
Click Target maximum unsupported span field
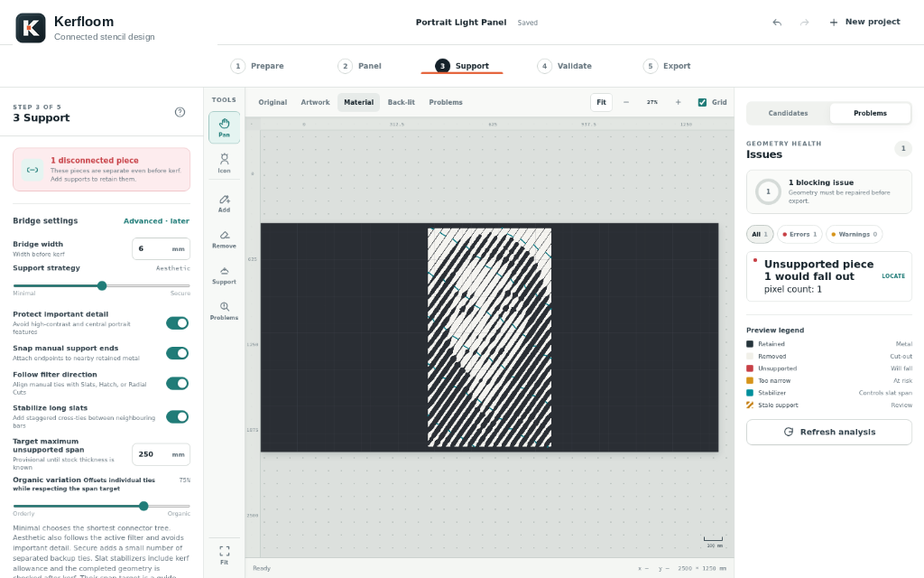(x=161, y=454)
